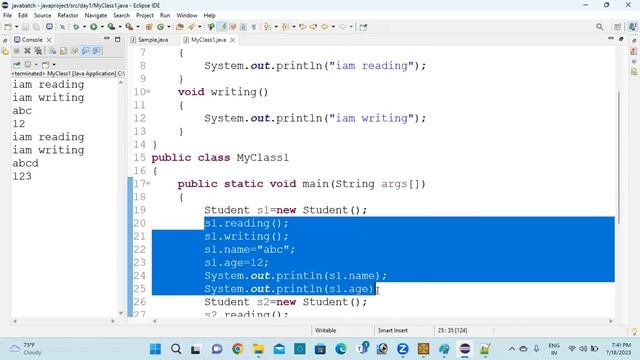Open Display Selected Console dropdown
Screen dimensions: 640x360
36,64
